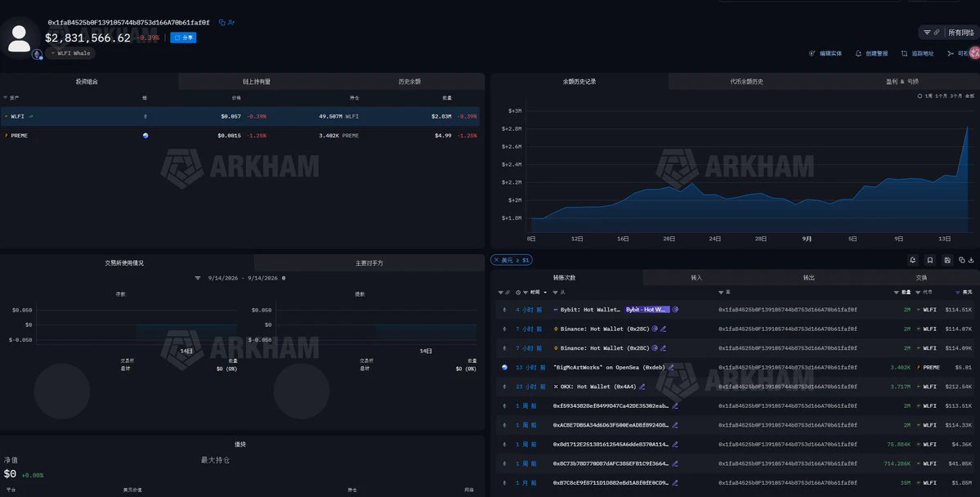Click the small chart icon next to WLFI

click(x=30, y=116)
